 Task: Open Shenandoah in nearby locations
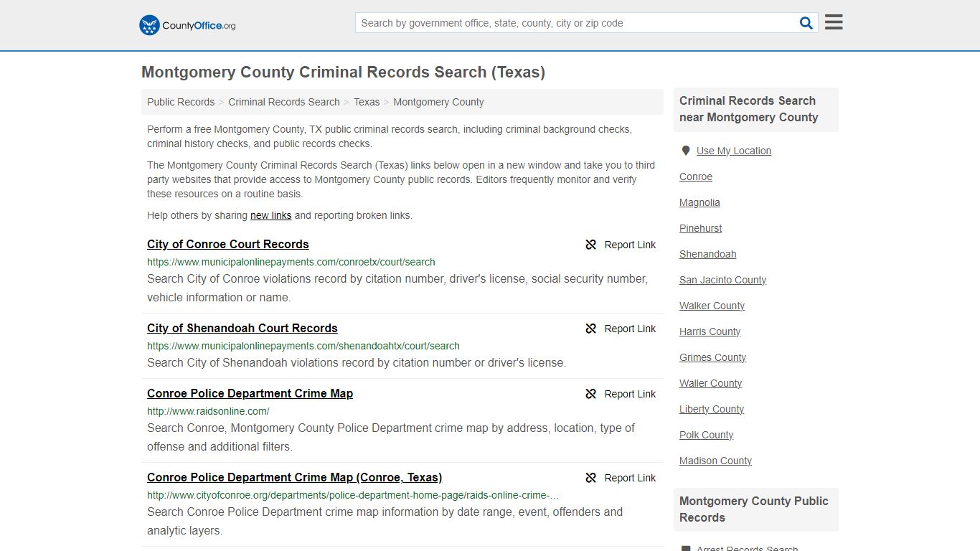point(708,254)
